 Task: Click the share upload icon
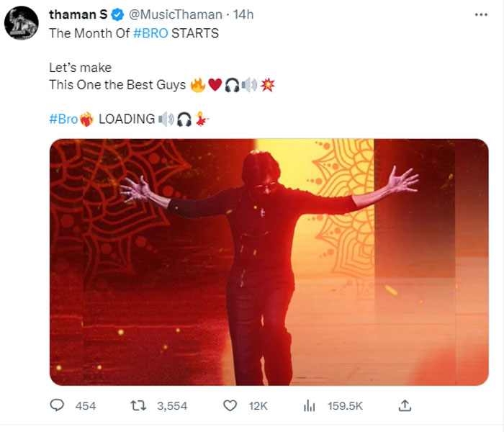tap(405, 406)
